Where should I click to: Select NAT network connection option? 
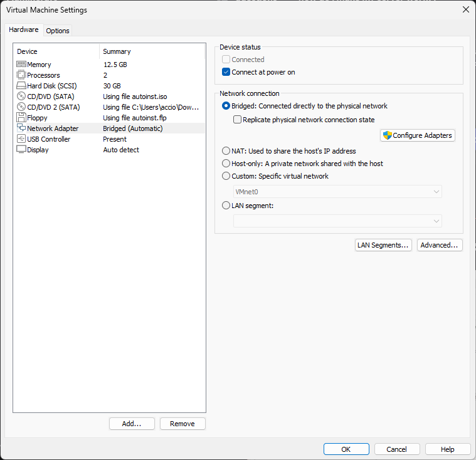tap(226, 151)
